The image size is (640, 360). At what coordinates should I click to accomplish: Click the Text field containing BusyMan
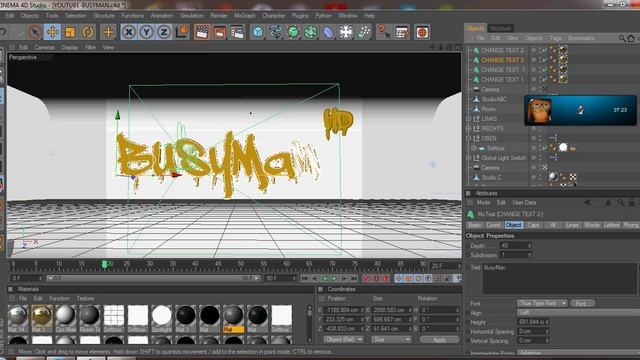[560, 278]
